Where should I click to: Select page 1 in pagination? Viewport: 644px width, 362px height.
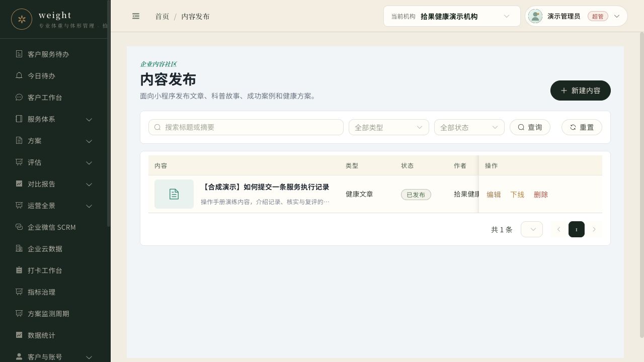pyautogui.click(x=577, y=229)
